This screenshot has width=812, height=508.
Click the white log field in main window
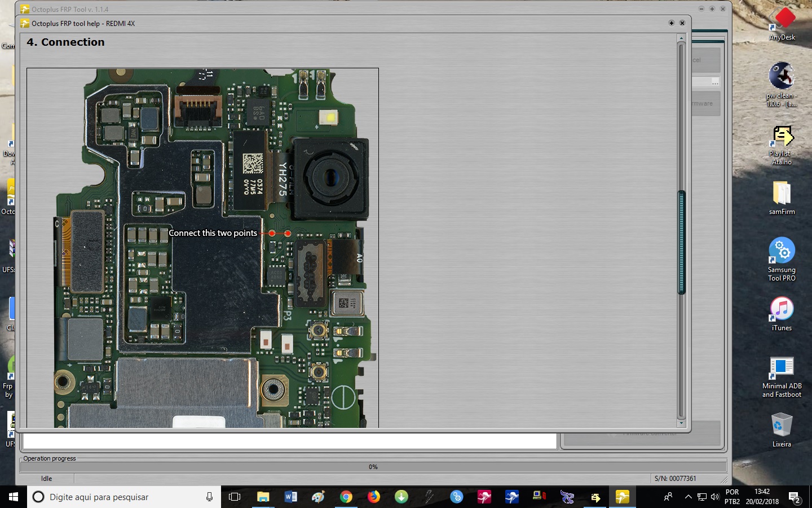[290, 441]
